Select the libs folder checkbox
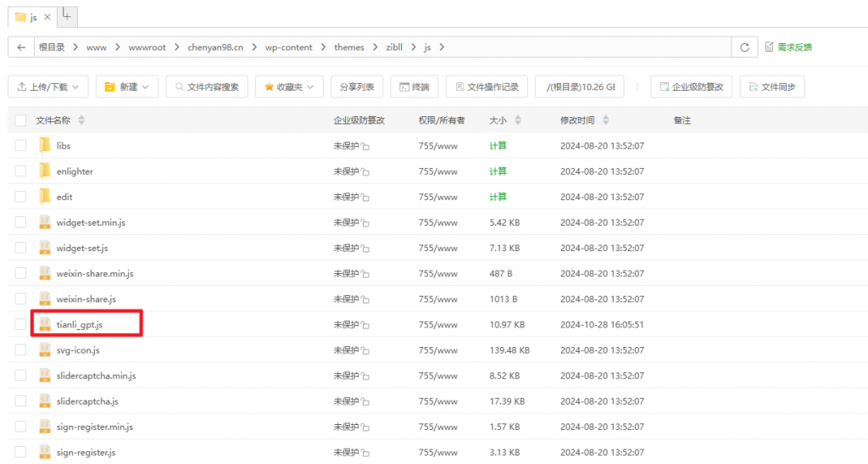 (20, 146)
